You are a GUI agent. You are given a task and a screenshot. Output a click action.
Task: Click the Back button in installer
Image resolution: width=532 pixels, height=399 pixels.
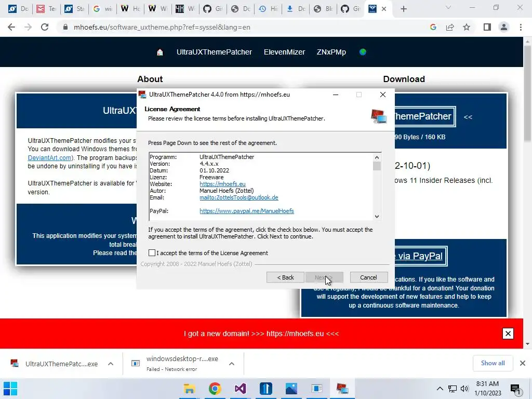285,277
